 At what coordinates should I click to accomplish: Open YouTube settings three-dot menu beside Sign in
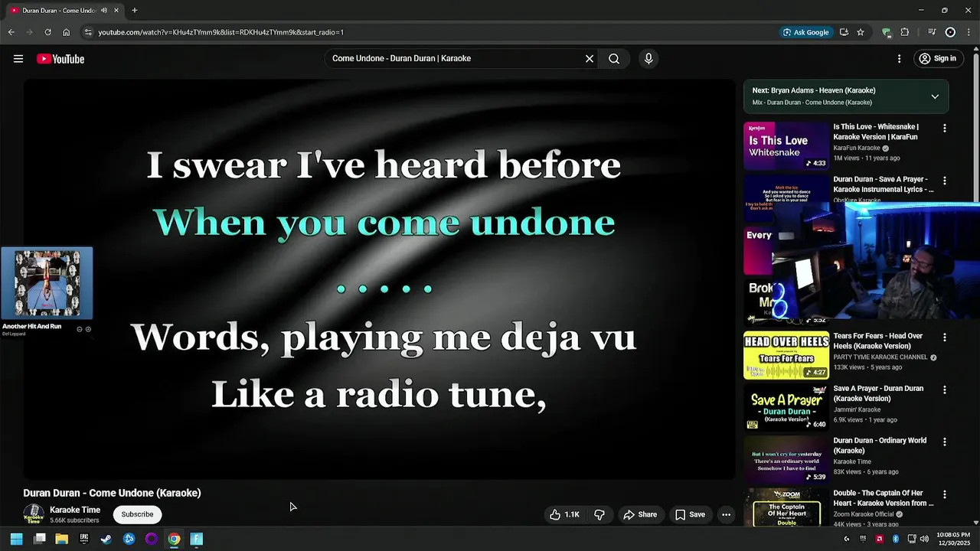click(x=899, y=59)
